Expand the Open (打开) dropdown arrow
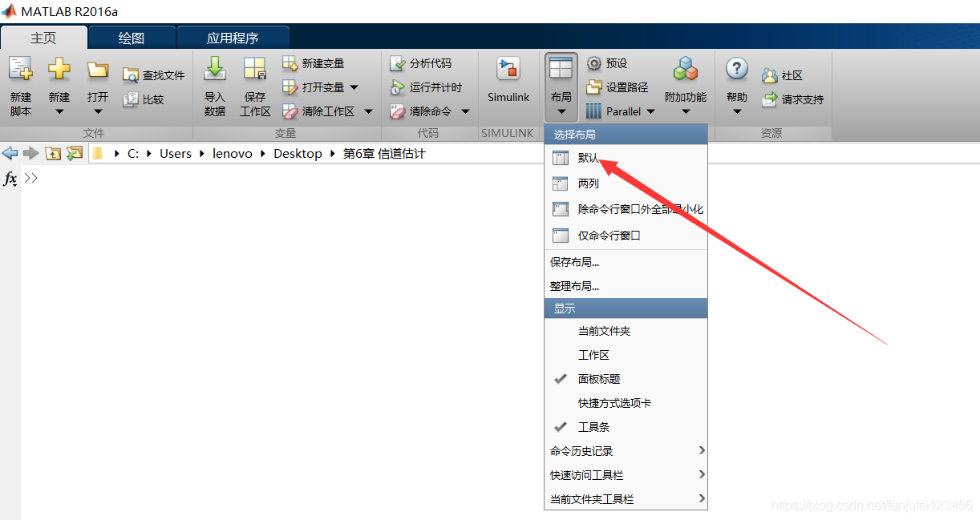The height and width of the screenshot is (520, 980). (98, 112)
